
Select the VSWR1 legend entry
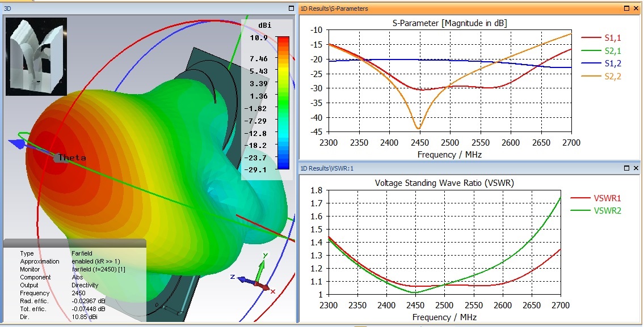pyautogui.click(x=596, y=198)
